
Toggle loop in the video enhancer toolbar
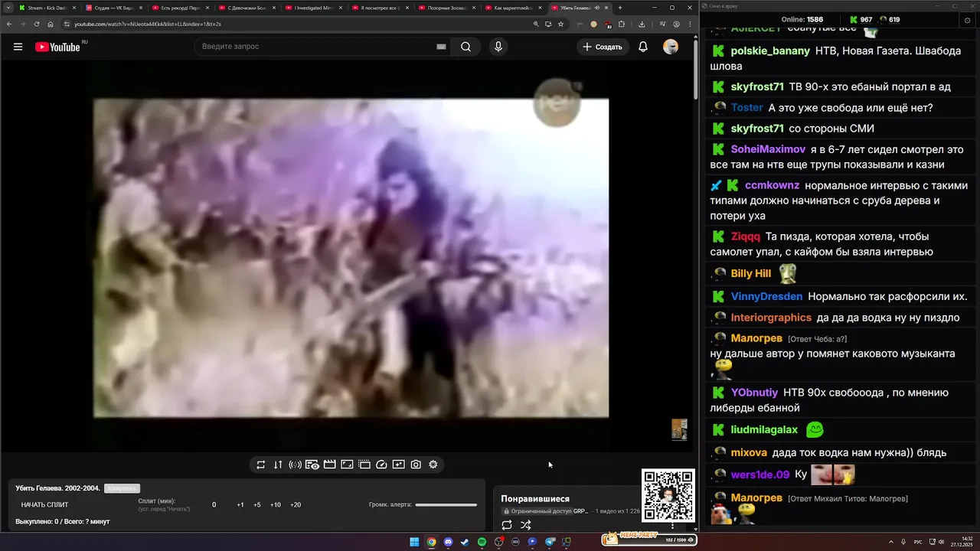(x=260, y=465)
